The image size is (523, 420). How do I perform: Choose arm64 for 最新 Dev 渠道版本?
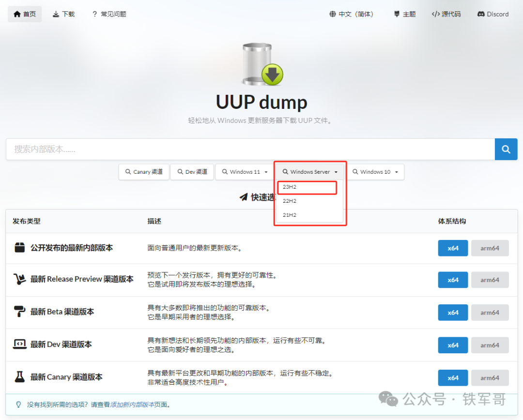490,345
